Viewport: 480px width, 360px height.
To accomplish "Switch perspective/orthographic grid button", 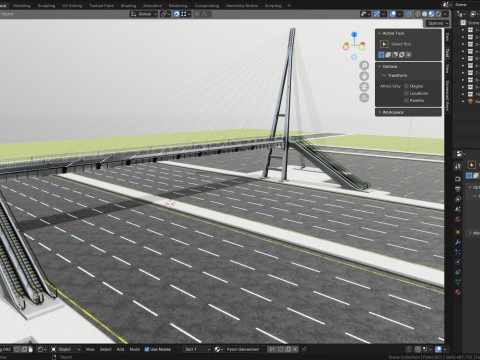I will [x=364, y=98].
